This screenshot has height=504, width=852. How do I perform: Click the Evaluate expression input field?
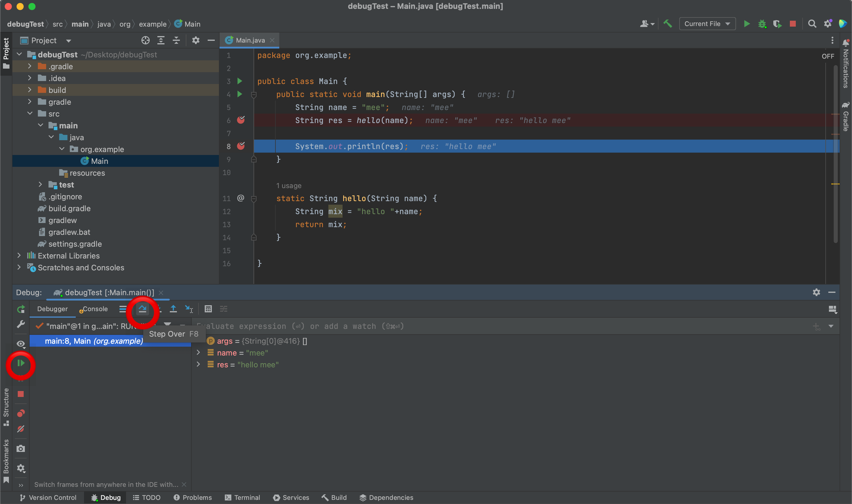[x=475, y=326]
